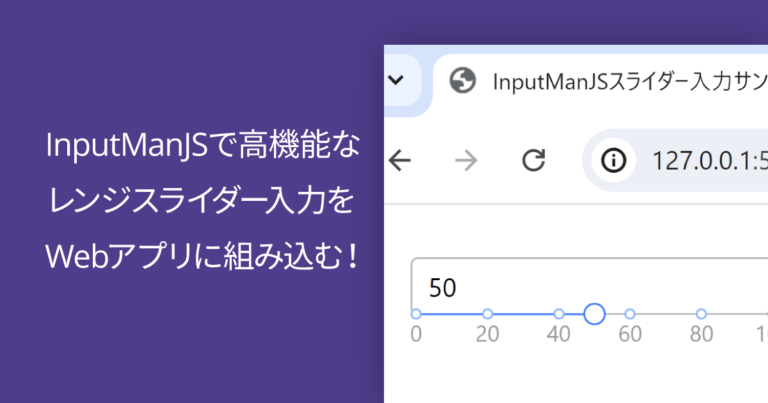The width and height of the screenshot is (768, 403).
Task: Click the input field showing 50
Action: tap(590, 286)
